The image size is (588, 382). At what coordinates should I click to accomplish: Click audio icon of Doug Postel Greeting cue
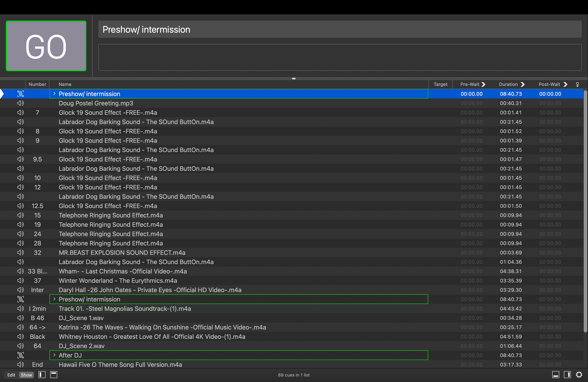(x=21, y=103)
